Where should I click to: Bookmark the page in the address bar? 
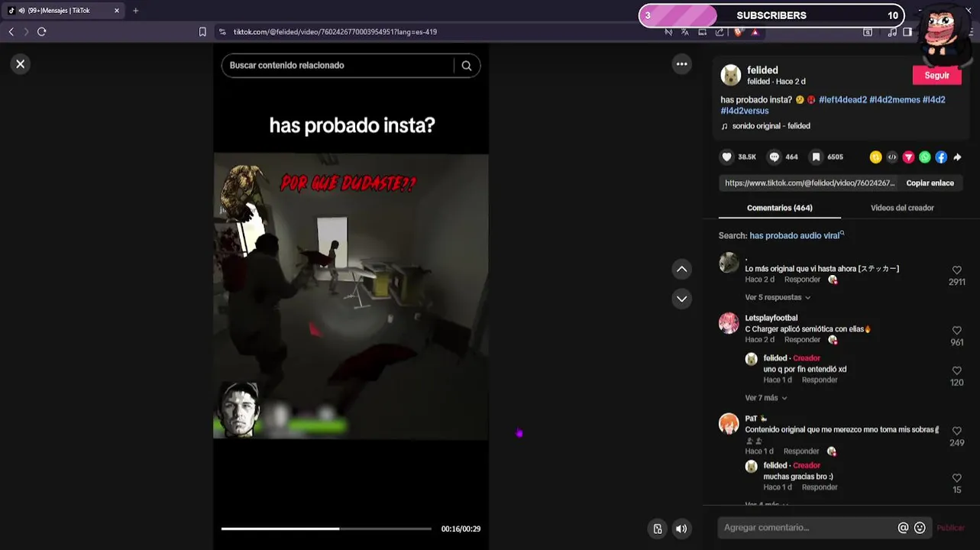coord(202,32)
